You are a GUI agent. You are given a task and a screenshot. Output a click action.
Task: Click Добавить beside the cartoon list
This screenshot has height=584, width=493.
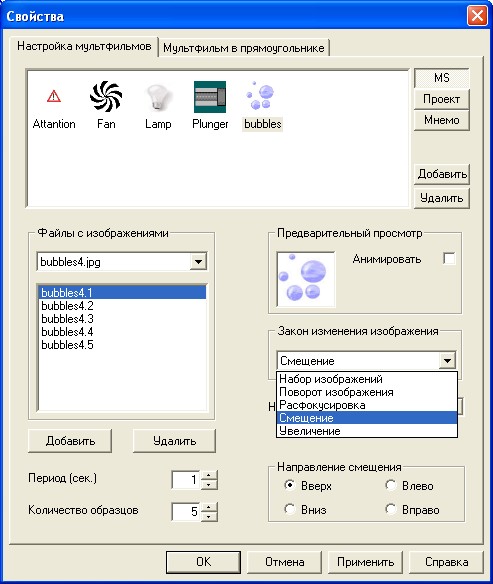click(442, 174)
